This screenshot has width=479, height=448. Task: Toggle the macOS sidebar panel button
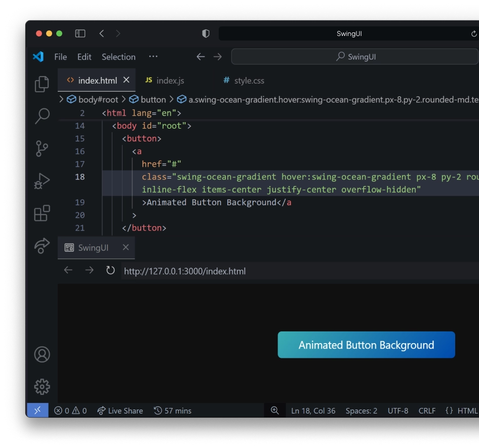80,33
